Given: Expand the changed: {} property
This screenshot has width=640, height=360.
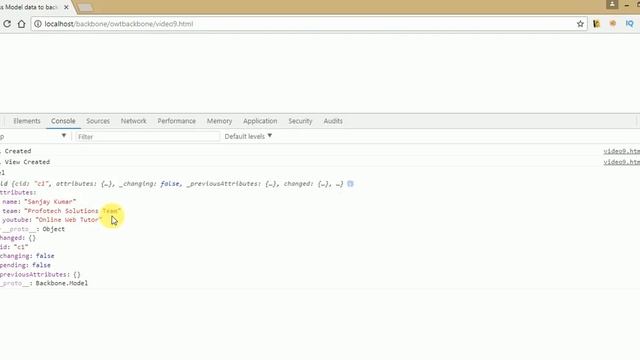Looking at the screenshot, I should point(18,238).
